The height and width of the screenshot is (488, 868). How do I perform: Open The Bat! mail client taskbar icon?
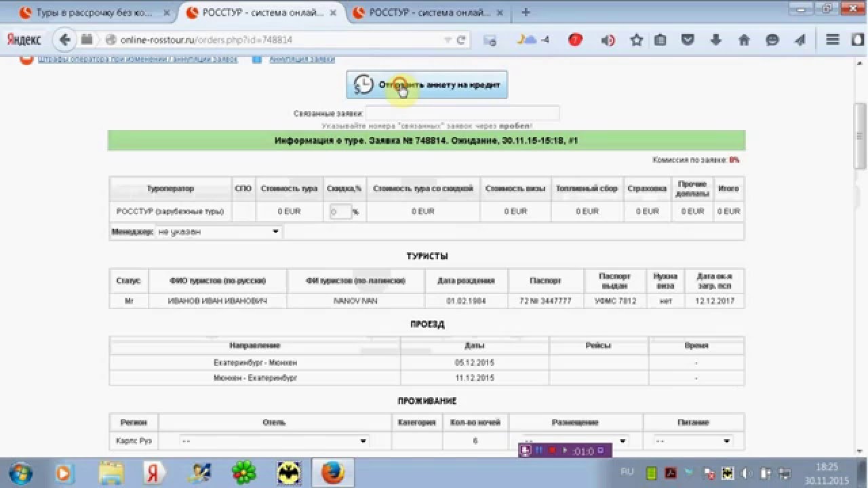pos(288,472)
